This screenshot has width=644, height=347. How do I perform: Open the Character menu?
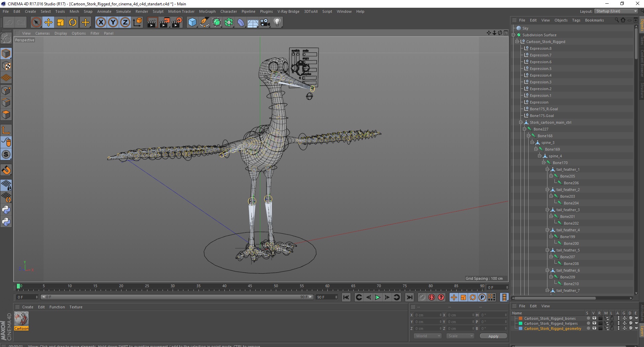[228, 11]
